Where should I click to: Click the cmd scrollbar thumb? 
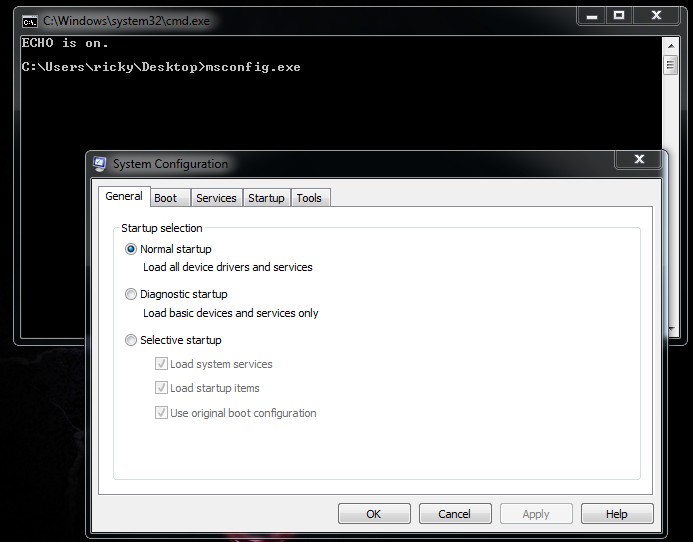point(671,65)
